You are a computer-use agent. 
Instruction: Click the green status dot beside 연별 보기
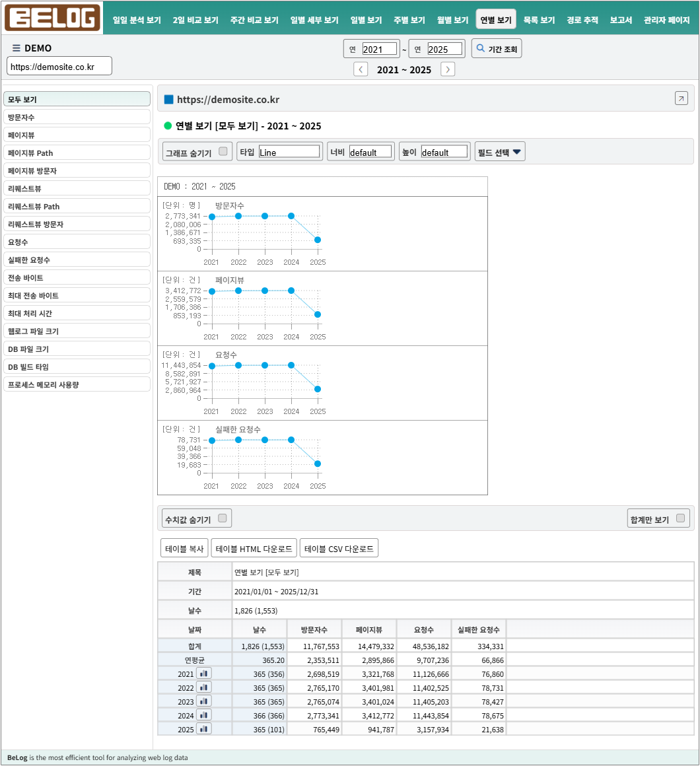tap(168, 125)
